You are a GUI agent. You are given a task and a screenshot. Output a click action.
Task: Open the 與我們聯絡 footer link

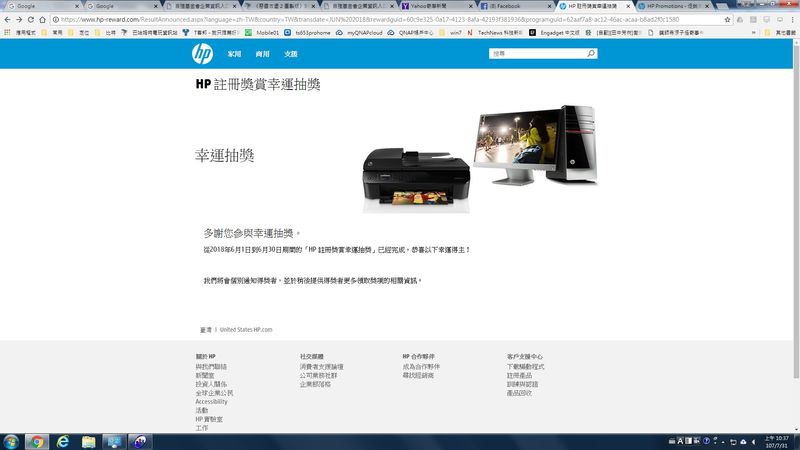(211, 366)
